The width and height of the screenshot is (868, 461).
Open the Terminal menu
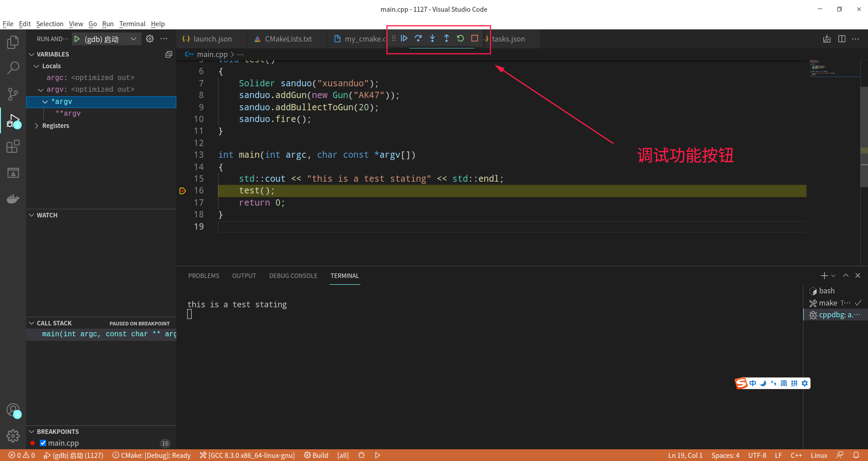pos(132,24)
